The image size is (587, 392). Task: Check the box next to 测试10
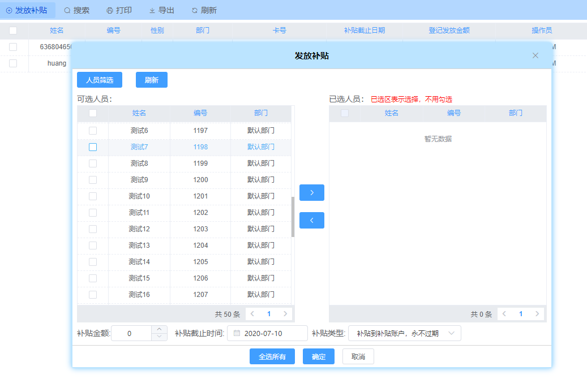pos(93,196)
